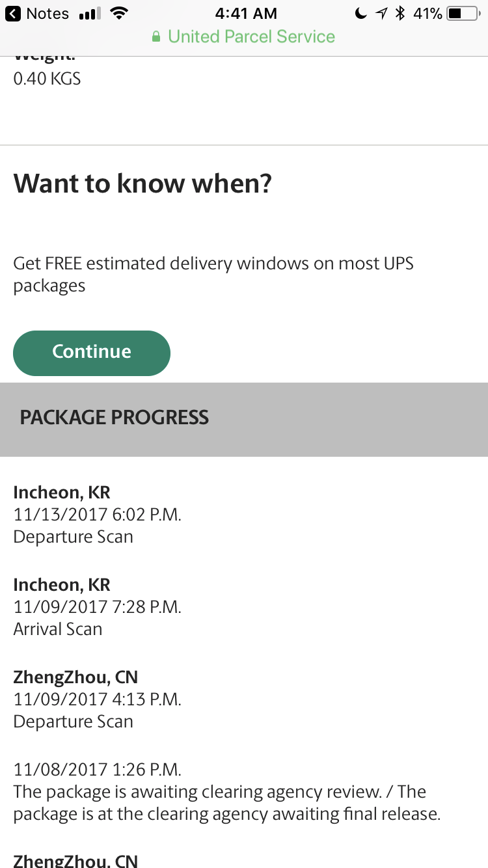Viewport: 488px width, 868px height.
Task: Select Incheon, KR Arrival Scan entry
Action: 98,606
